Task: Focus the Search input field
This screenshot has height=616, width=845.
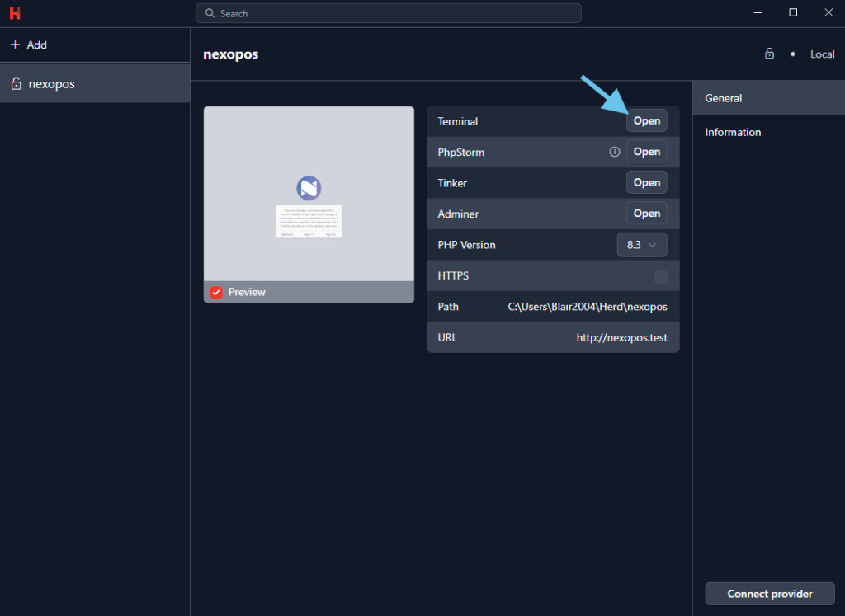Action: pyautogui.click(x=388, y=13)
